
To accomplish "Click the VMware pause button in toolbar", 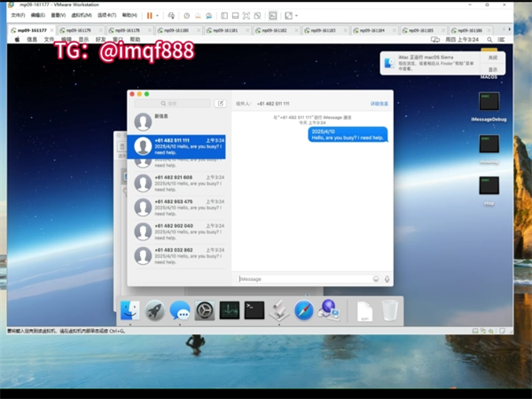I will pyautogui.click(x=148, y=15).
